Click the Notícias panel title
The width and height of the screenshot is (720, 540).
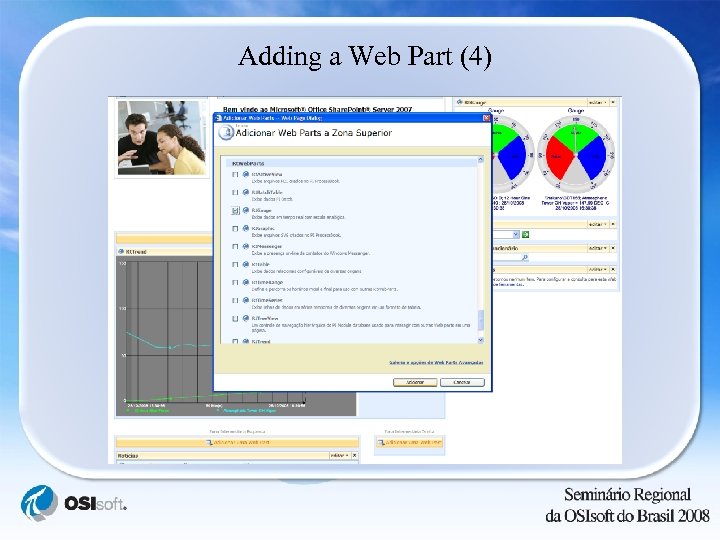point(128,456)
